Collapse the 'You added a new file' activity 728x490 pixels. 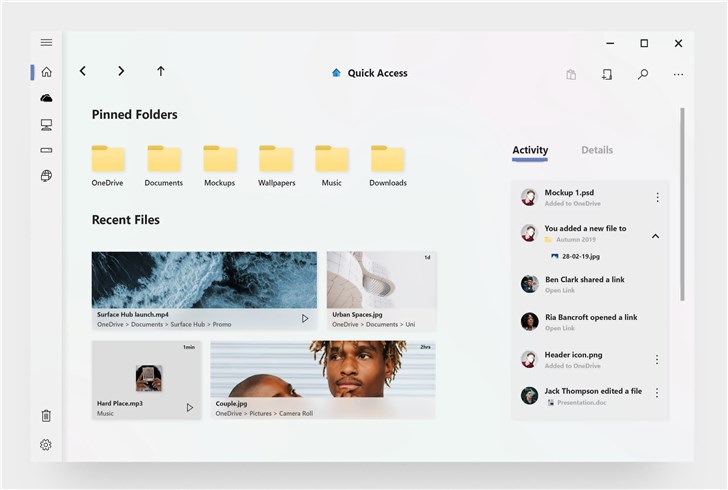click(x=656, y=236)
